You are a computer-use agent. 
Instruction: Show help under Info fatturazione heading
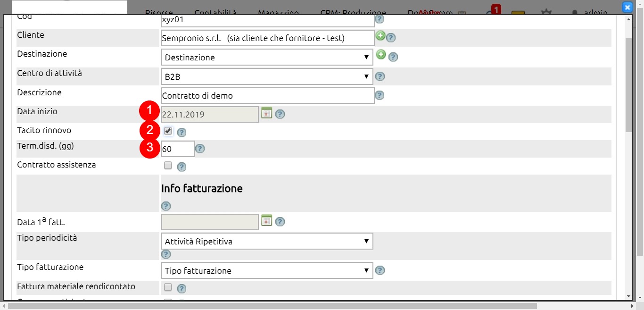[x=166, y=206]
